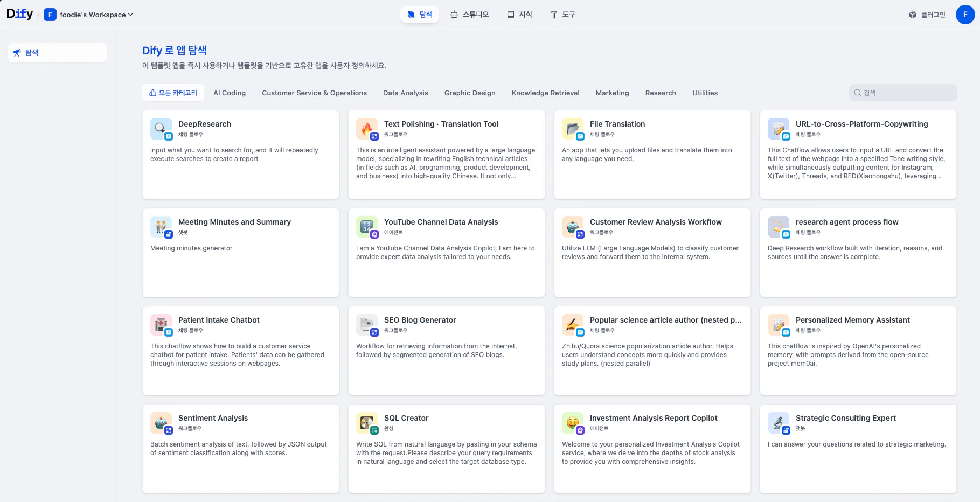Click the Sentiment Analysis title

pos(213,418)
